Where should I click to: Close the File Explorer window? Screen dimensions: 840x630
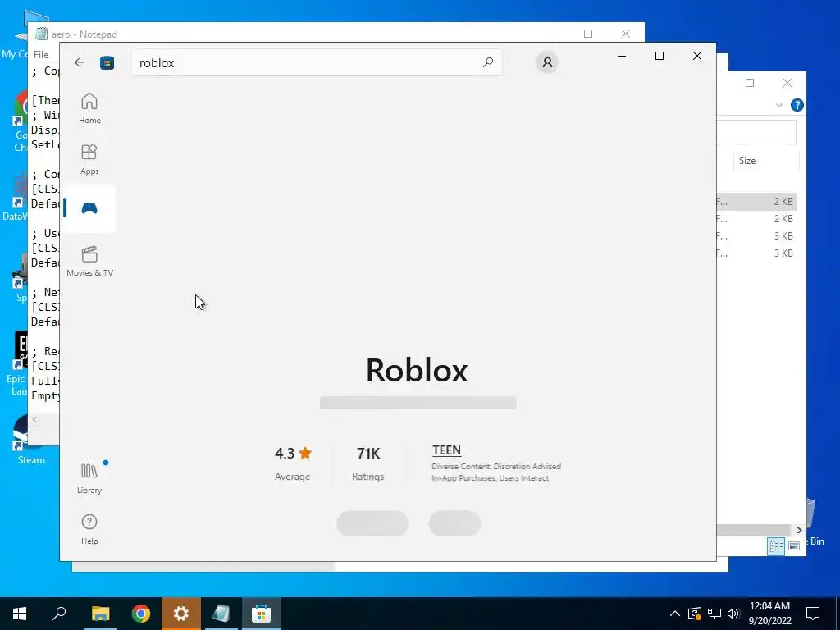tap(787, 83)
